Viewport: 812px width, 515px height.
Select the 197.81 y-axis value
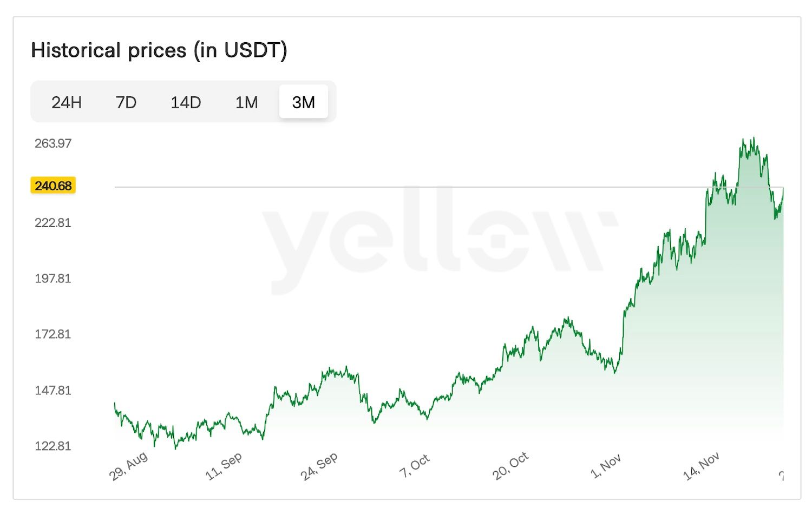click(x=53, y=279)
